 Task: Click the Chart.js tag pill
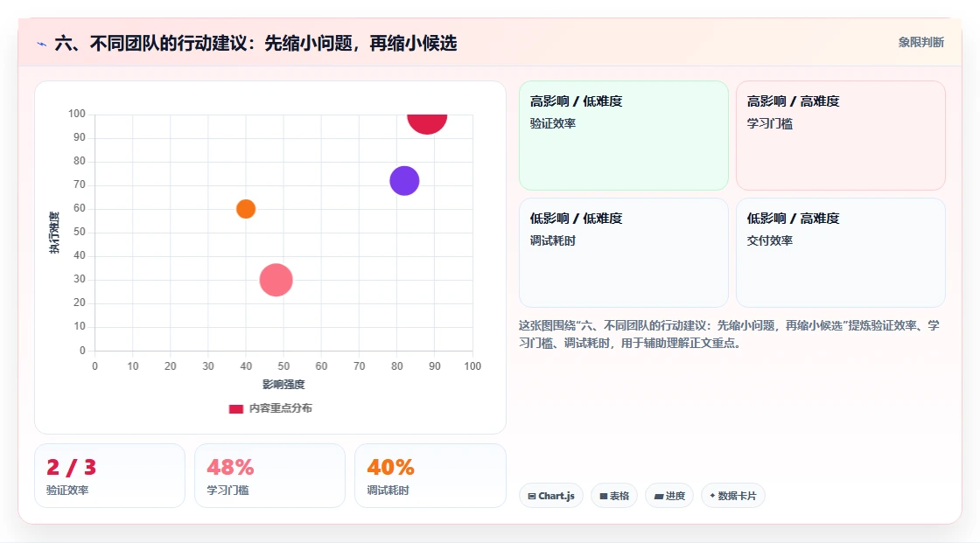(550, 496)
